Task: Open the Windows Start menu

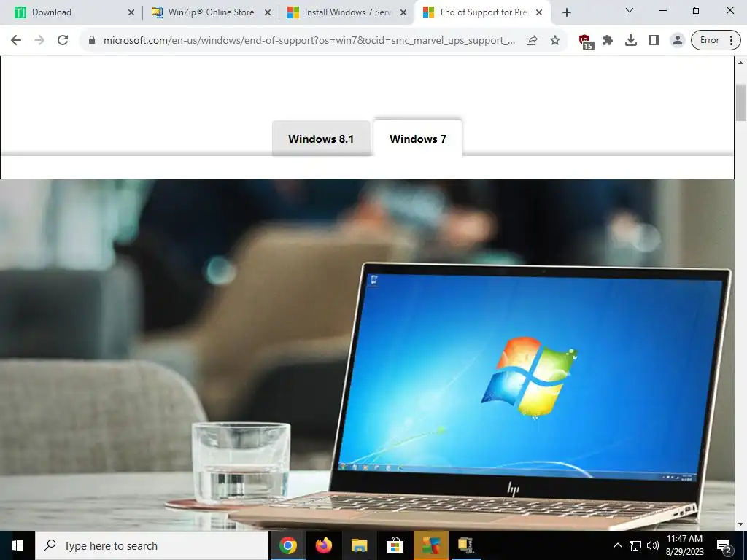Action: (x=18, y=545)
